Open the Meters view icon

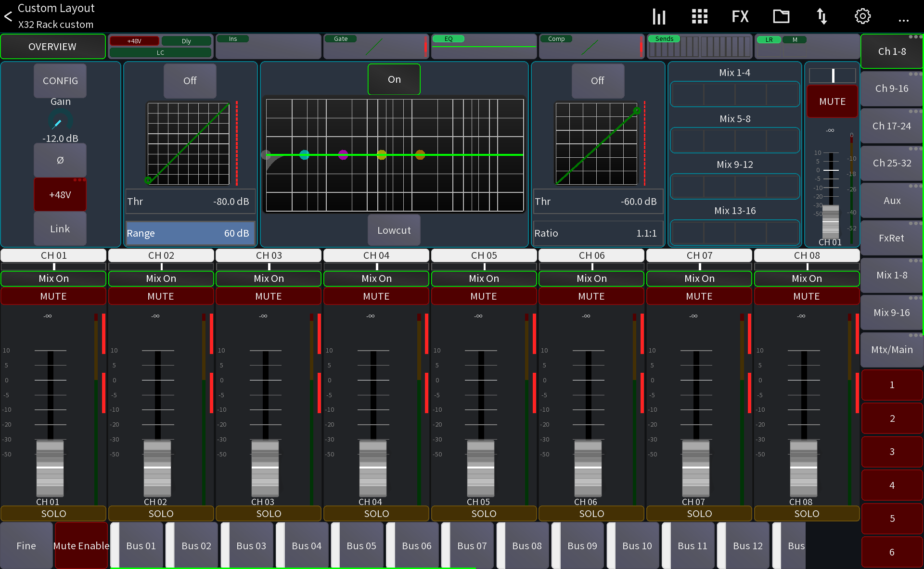tap(658, 16)
